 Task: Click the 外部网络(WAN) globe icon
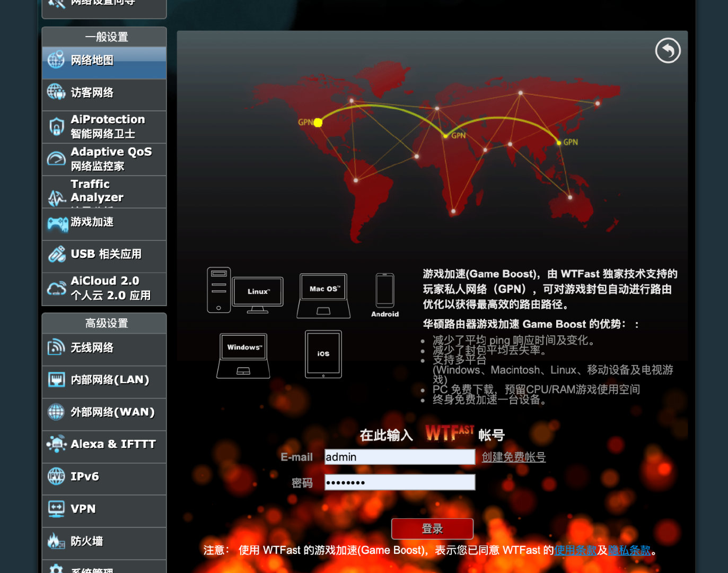point(56,412)
